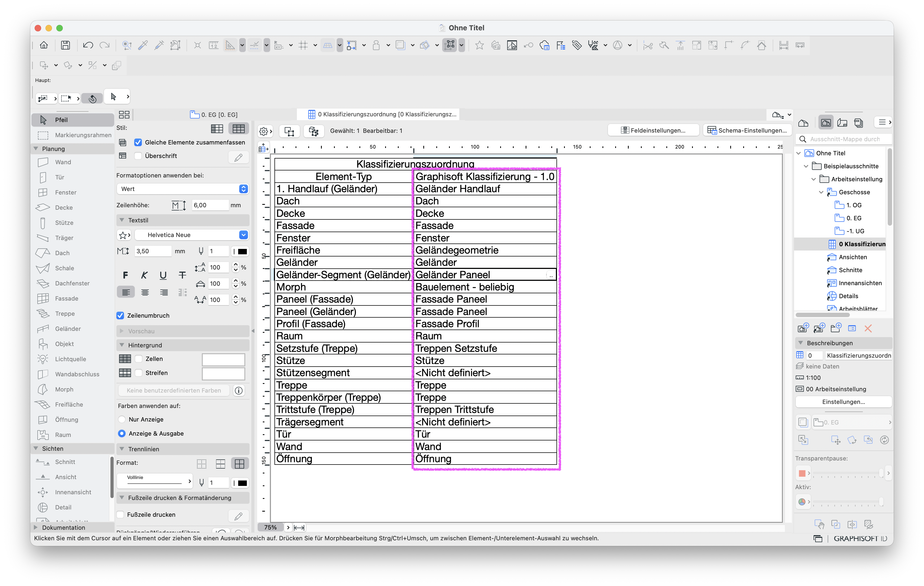Toggle italic text style K
The width and height of the screenshot is (924, 586).
144,275
